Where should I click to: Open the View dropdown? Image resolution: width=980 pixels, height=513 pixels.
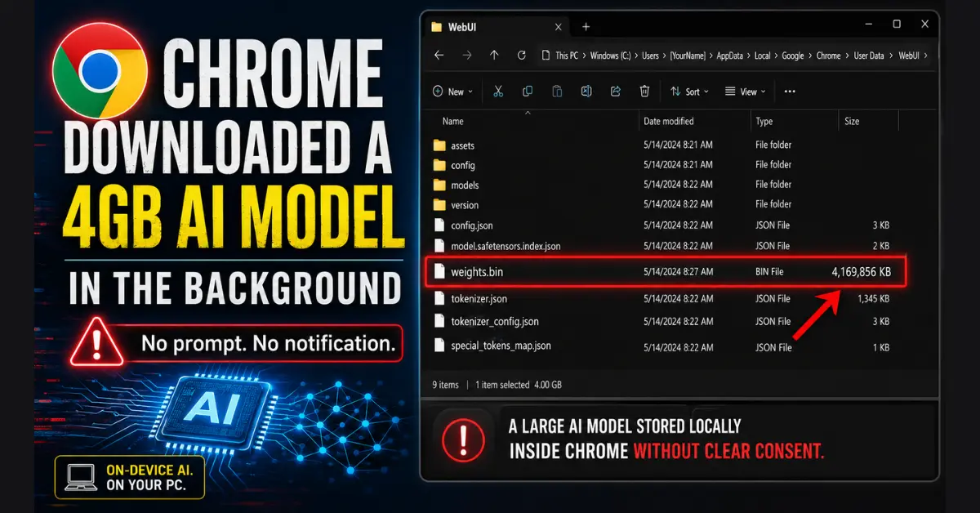[x=745, y=91]
